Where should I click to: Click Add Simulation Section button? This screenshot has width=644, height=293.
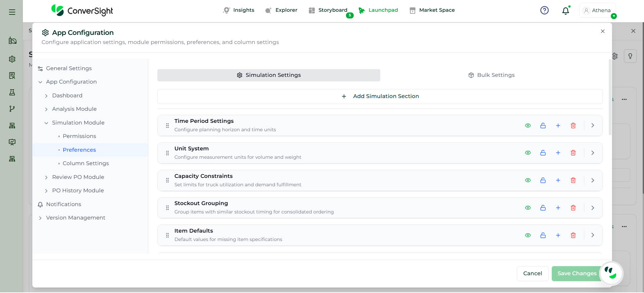380,96
